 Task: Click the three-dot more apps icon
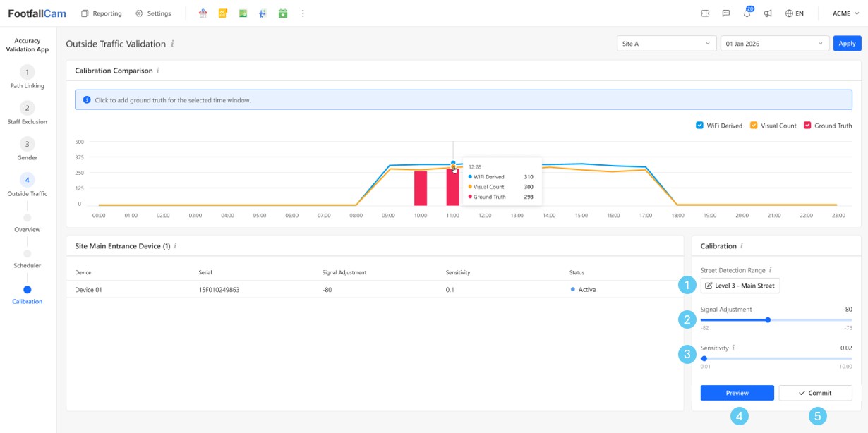(303, 13)
